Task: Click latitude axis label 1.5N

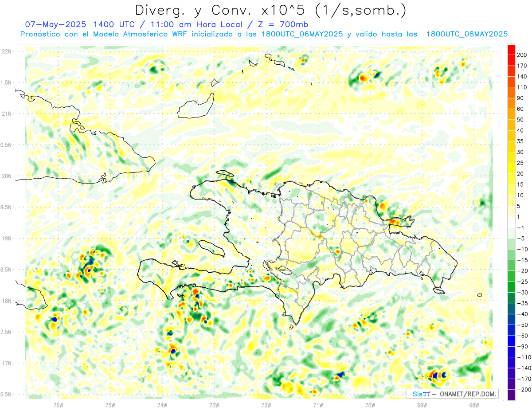Action: 7,82
